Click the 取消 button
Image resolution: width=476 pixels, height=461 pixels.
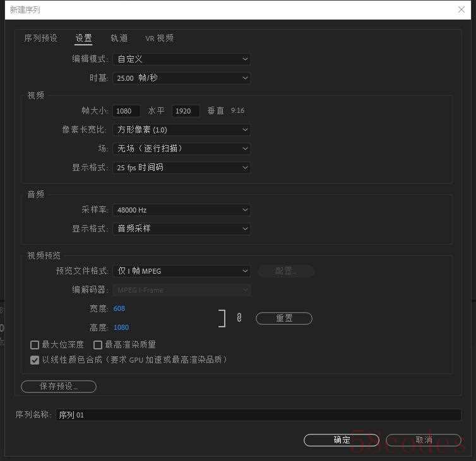pyautogui.click(x=424, y=440)
